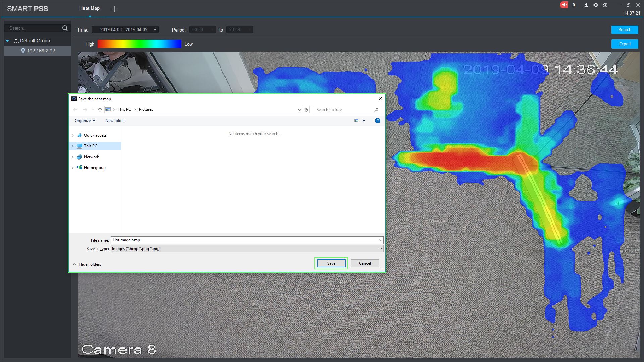The image size is (644, 362).
Task: Click the search magnifier in device panel
Action: point(65,28)
